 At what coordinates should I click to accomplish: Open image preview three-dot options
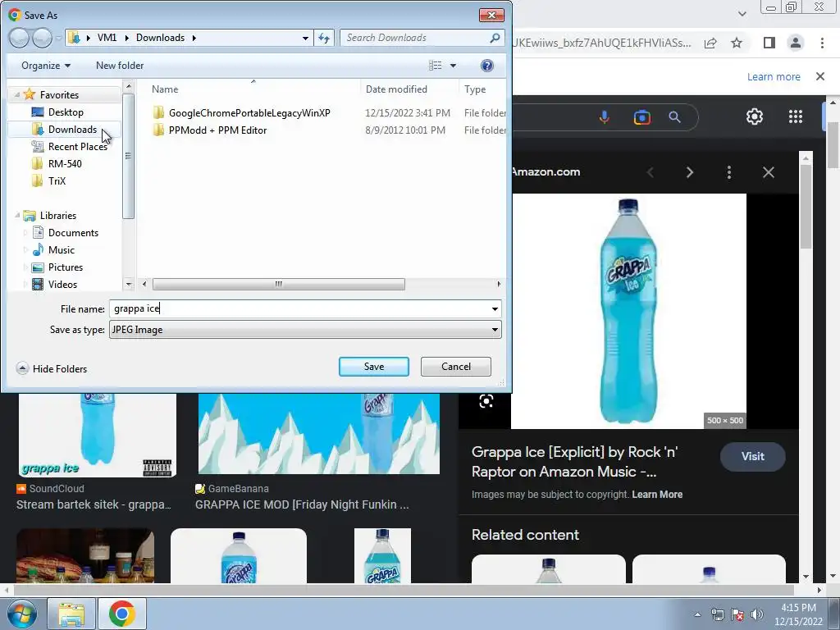(728, 172)
